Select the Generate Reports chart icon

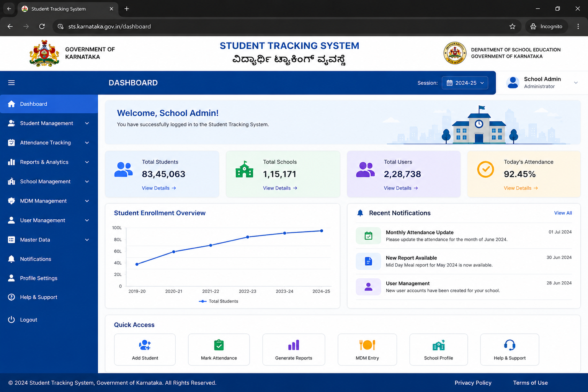pyautogui.click(x=294, y=345)
